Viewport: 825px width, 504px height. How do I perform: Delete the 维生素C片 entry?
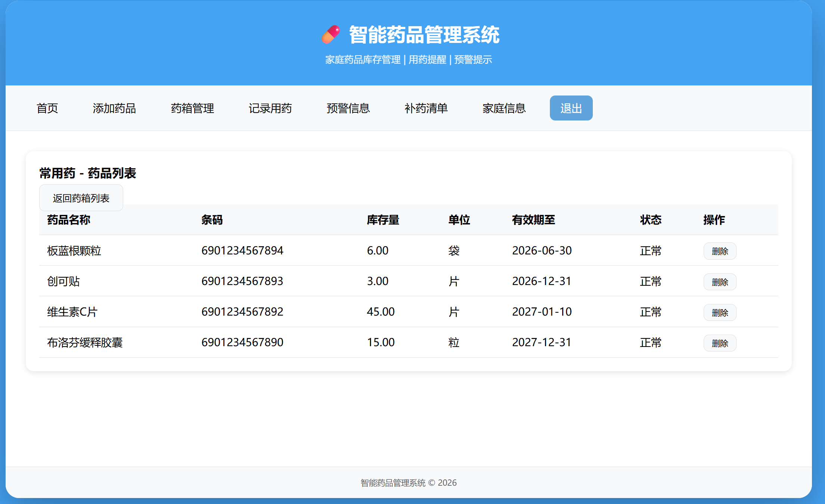720,313
